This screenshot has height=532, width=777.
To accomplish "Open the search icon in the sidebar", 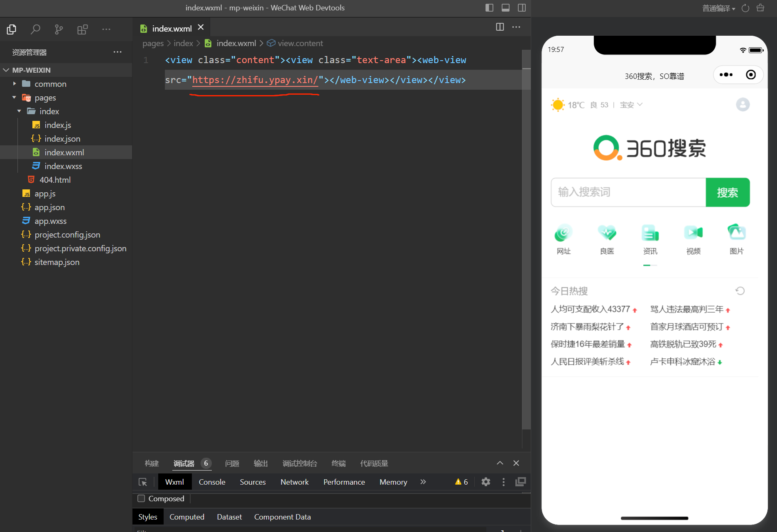I will pos(35,29).
